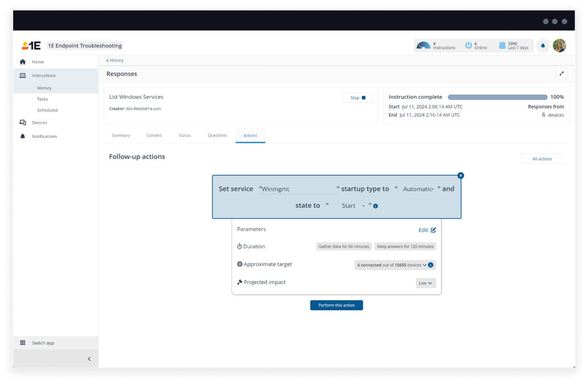Click the Home house icon

(x=23, y=62)
